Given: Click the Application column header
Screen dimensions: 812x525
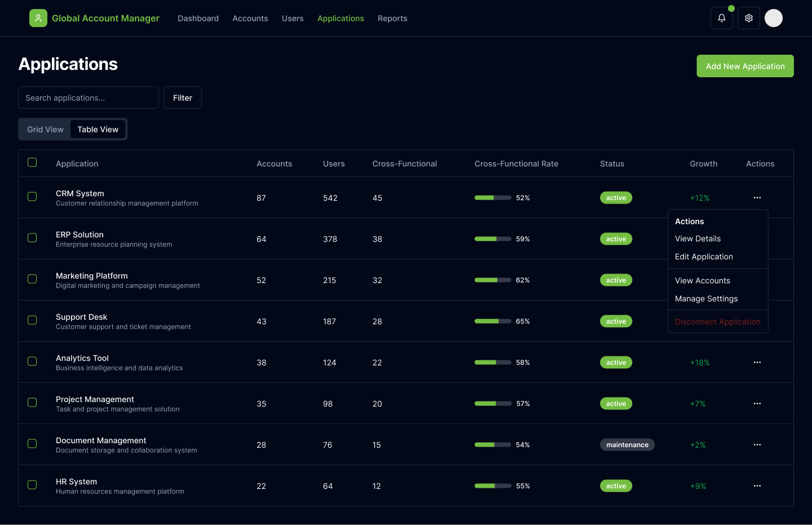Looking at the screenshot, I should [x=77, y=164].
